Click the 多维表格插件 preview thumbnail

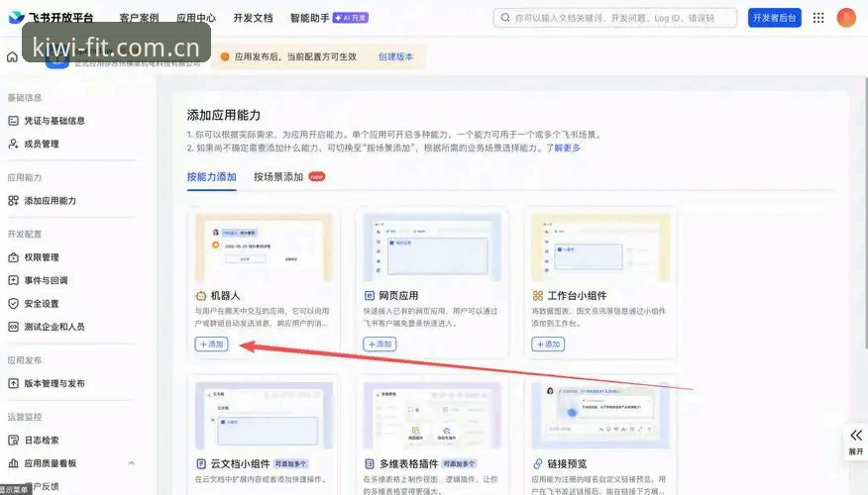point(432,416)
